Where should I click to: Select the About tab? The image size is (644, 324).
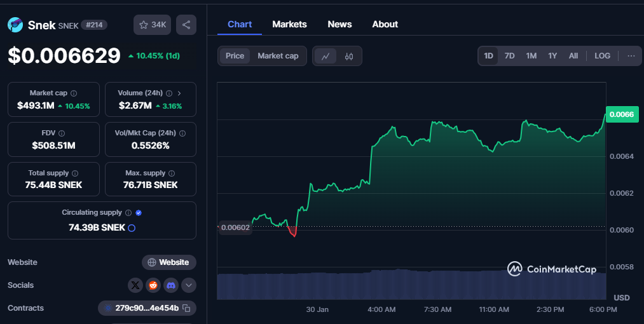(x=385, y=24)
